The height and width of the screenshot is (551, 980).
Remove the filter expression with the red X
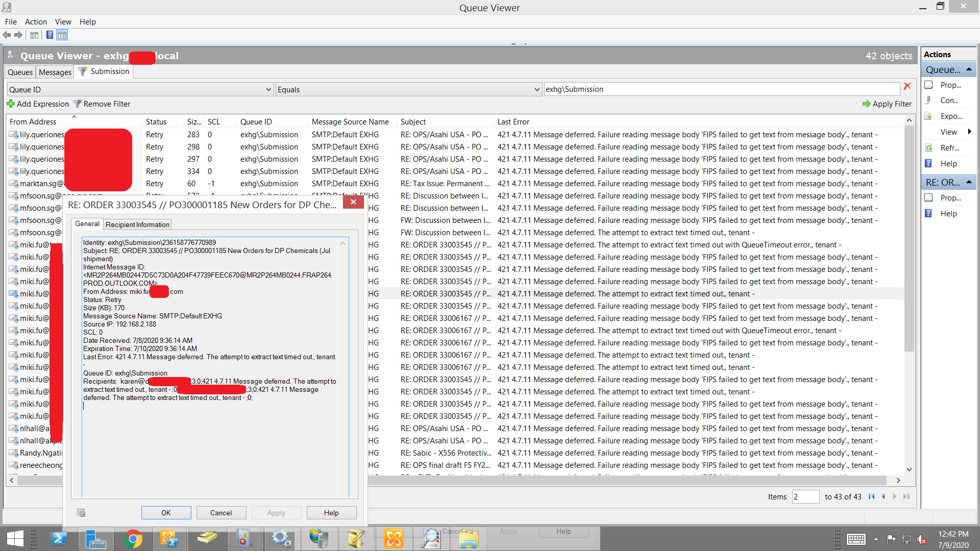click(907, 86)
